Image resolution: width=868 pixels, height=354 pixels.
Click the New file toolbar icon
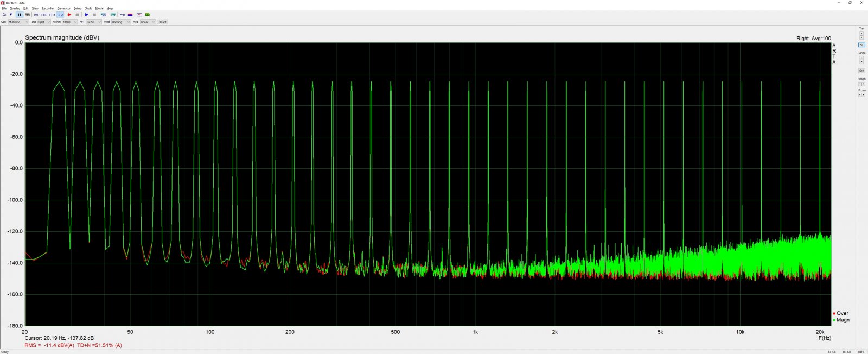click(4, 15)
